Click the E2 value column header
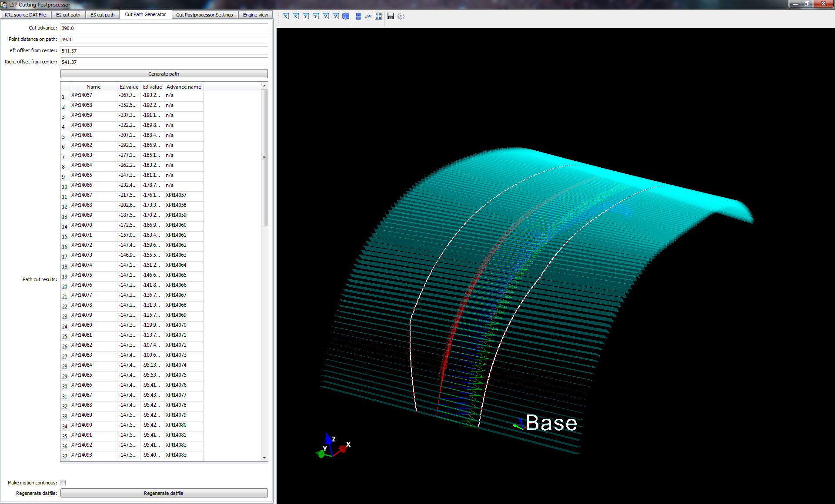 click(x=129, y=87)
